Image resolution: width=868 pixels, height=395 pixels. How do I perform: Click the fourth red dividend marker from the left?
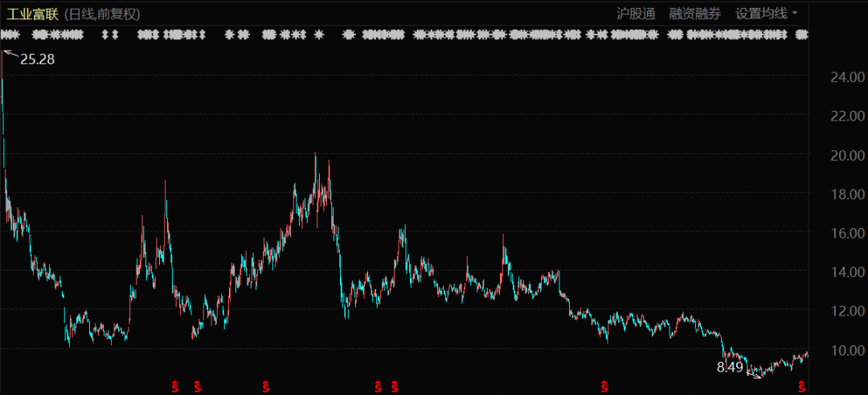[x=378, y=387]
